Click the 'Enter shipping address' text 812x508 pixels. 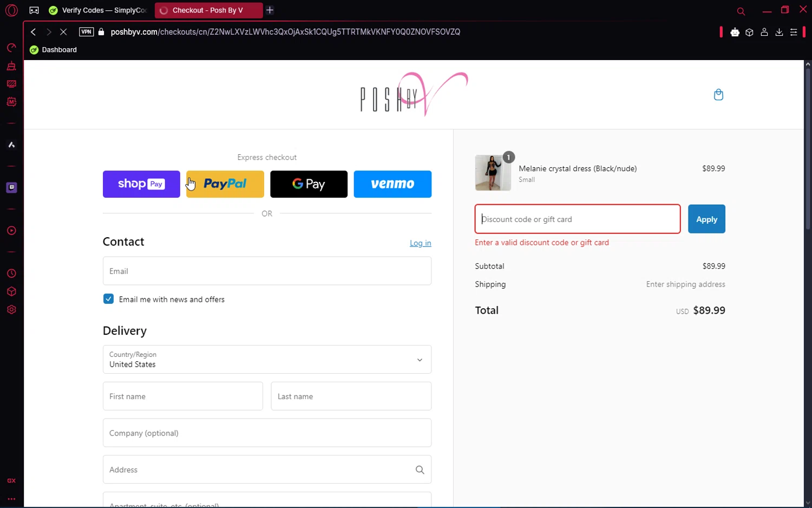(x=685, y=284)
